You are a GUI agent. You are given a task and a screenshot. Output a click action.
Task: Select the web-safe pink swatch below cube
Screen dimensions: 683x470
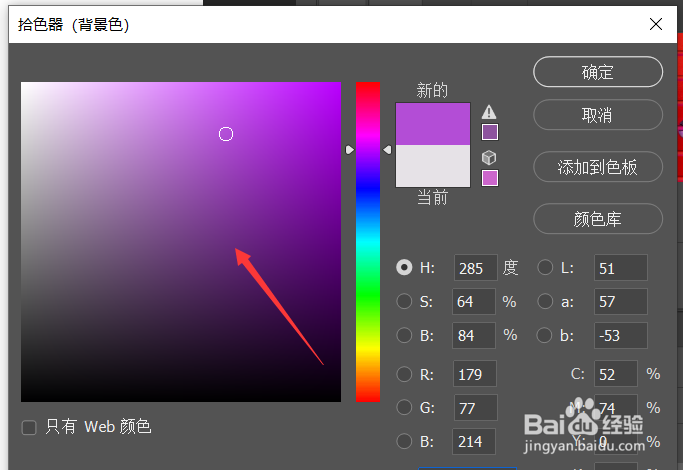490,178
